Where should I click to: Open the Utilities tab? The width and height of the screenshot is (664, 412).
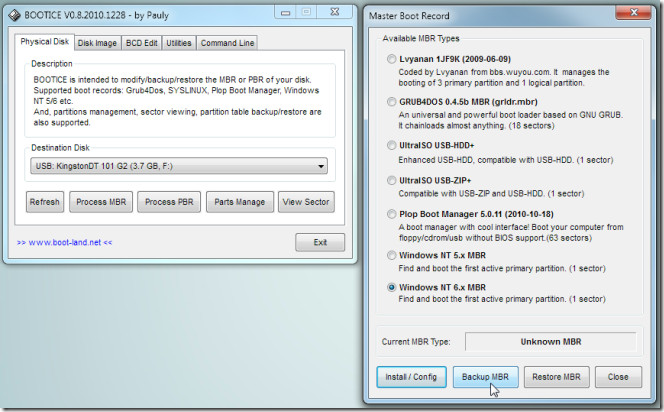(x=178, y=43)
